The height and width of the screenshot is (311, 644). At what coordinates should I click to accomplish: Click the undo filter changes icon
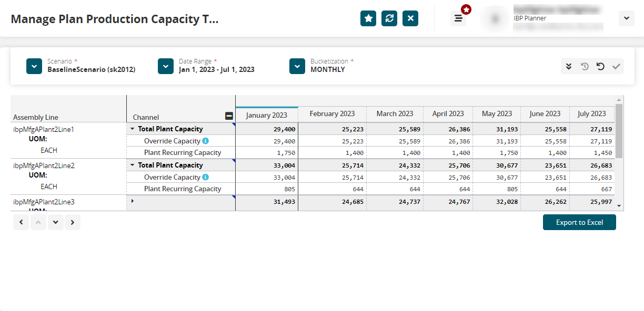click(x=600, y=66)
